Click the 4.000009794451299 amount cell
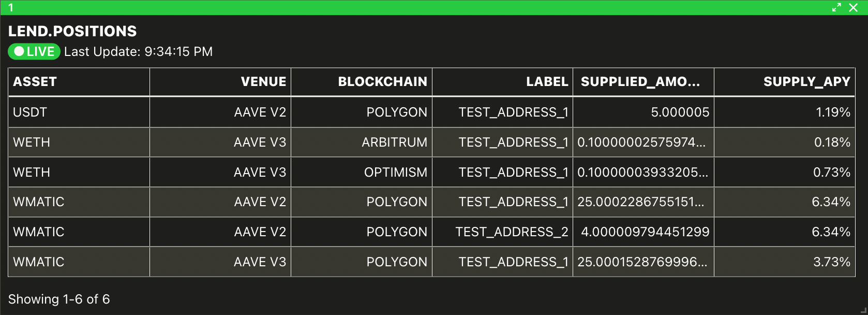The width and height of the screenshot is (868, 315). [x=643, y=232]
